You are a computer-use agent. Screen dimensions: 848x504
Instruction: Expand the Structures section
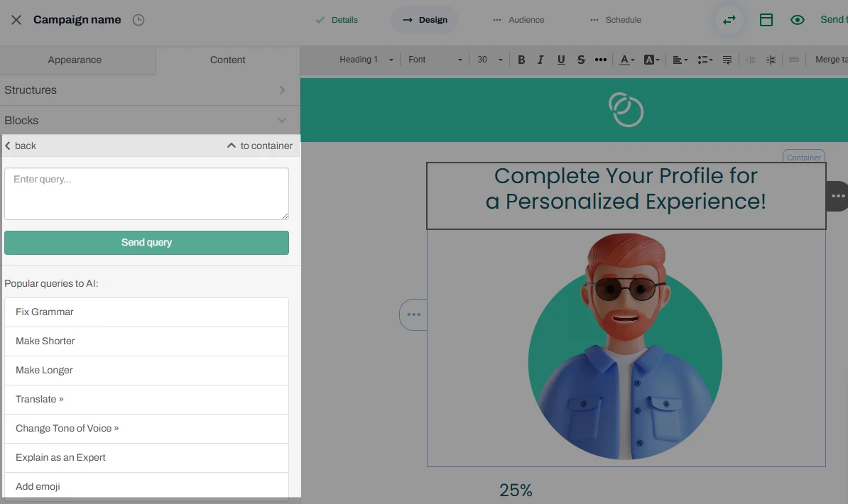click(x=150, y=90)
